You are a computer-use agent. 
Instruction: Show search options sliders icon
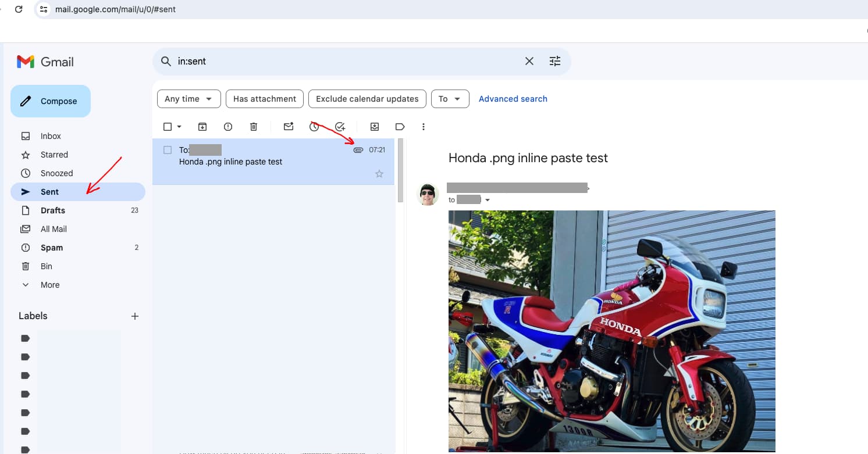555,61
